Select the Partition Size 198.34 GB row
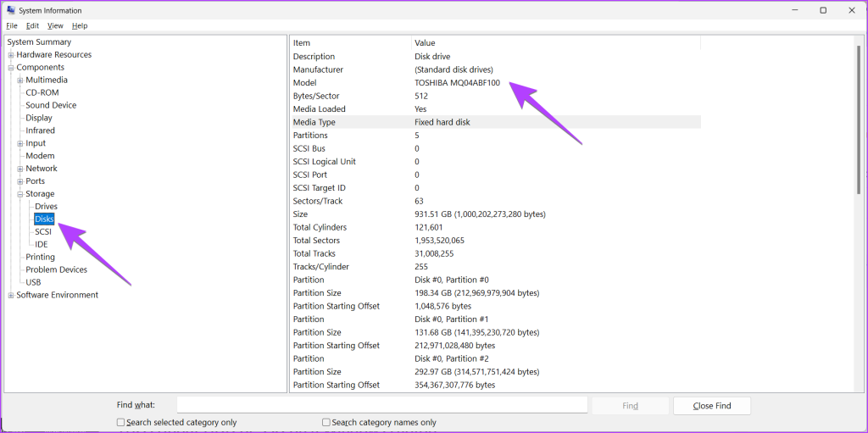 click(495, 293)
